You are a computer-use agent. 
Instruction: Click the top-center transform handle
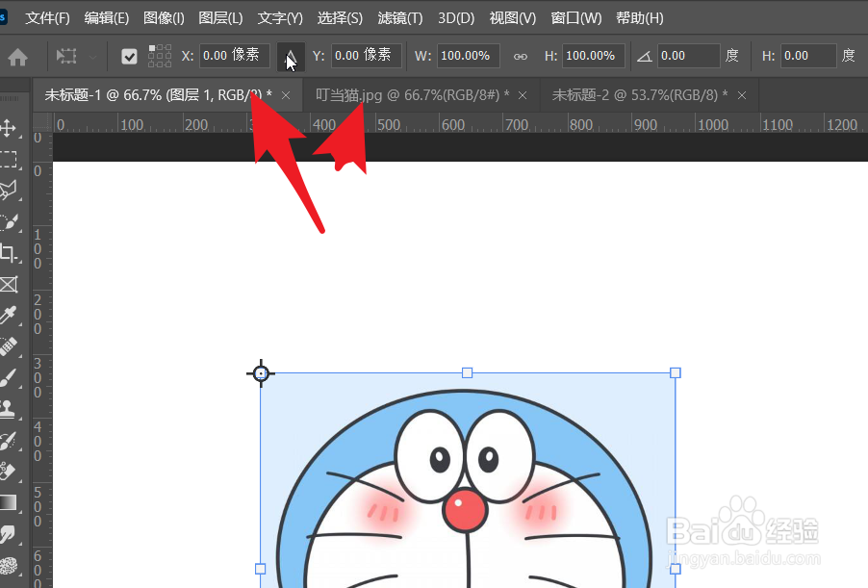(x=468, y=373)
